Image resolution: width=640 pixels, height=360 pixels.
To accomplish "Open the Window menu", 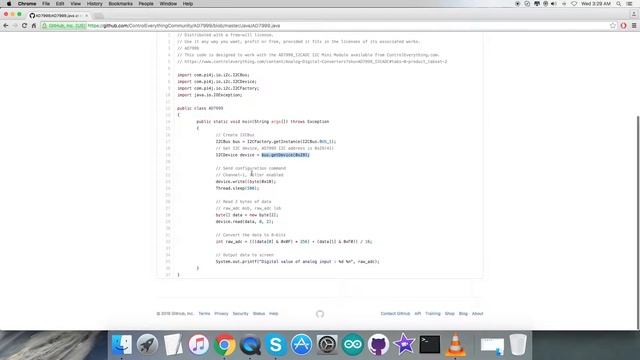I will click(168, 4).
